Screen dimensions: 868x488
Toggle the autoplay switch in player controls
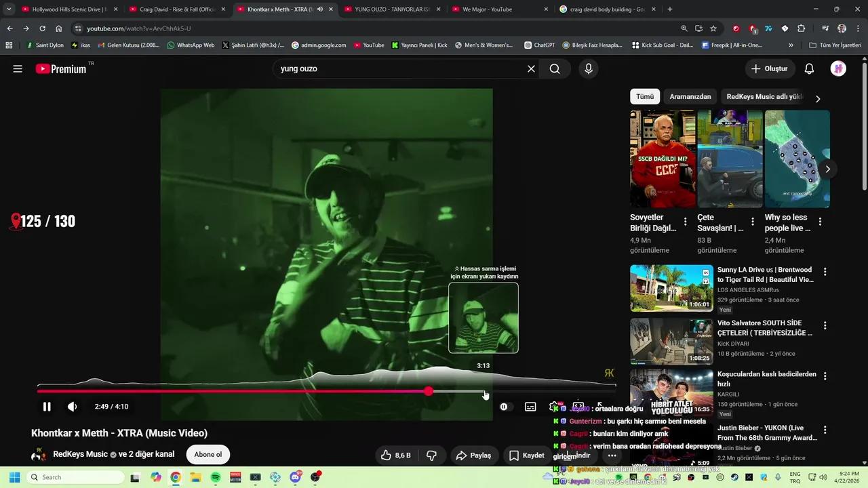pos(503,406)
